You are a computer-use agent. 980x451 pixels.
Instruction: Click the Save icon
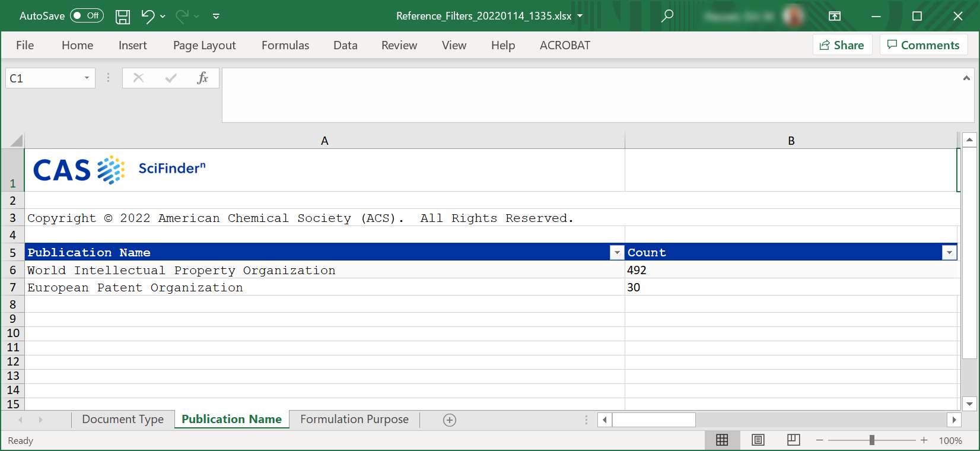pos(123,17)
